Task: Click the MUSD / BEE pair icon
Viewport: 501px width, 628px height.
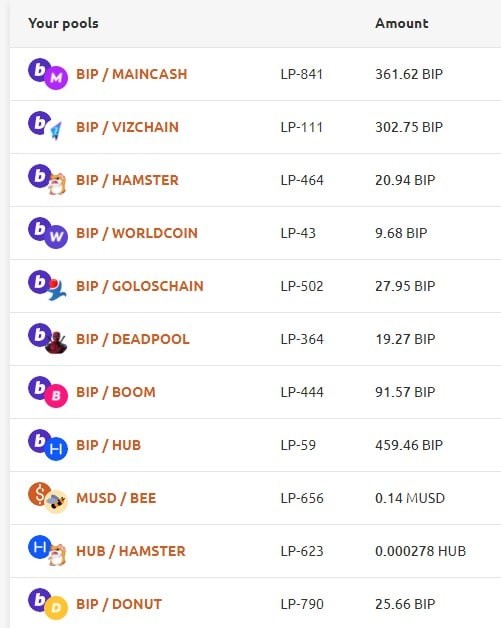Action: coord(48,498)
